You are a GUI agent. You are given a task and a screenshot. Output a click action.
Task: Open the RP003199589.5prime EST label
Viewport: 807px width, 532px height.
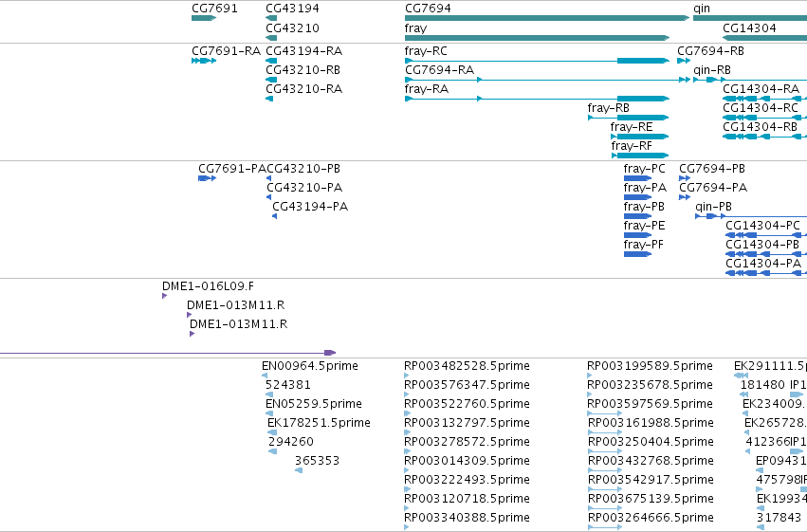pyautogui.click(x=650, y=366)
